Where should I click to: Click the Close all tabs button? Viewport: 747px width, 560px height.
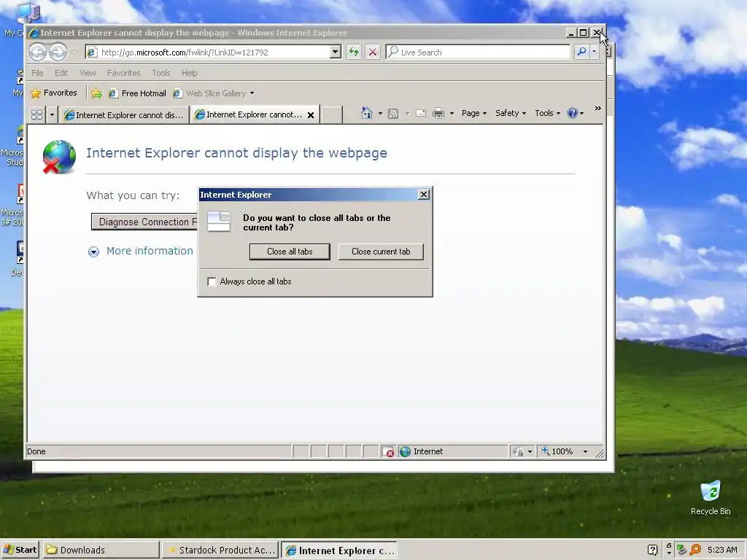pos(290,252)
